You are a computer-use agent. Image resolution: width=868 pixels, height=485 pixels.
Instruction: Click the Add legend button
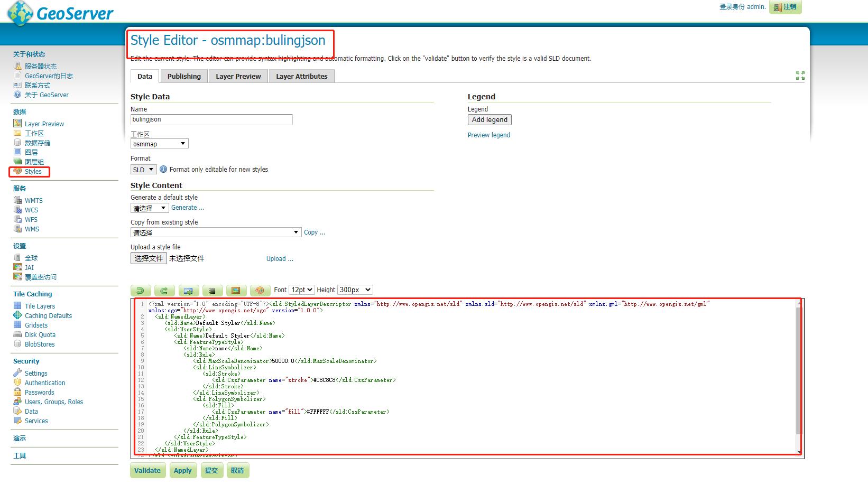pyautogui.click(x=490, y=120)
